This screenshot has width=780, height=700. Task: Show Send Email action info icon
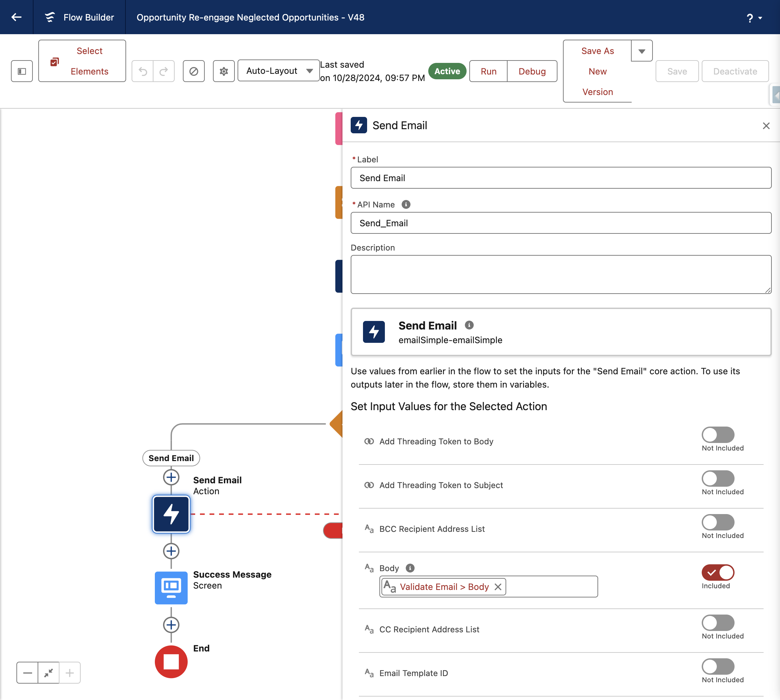pos(469,325)
